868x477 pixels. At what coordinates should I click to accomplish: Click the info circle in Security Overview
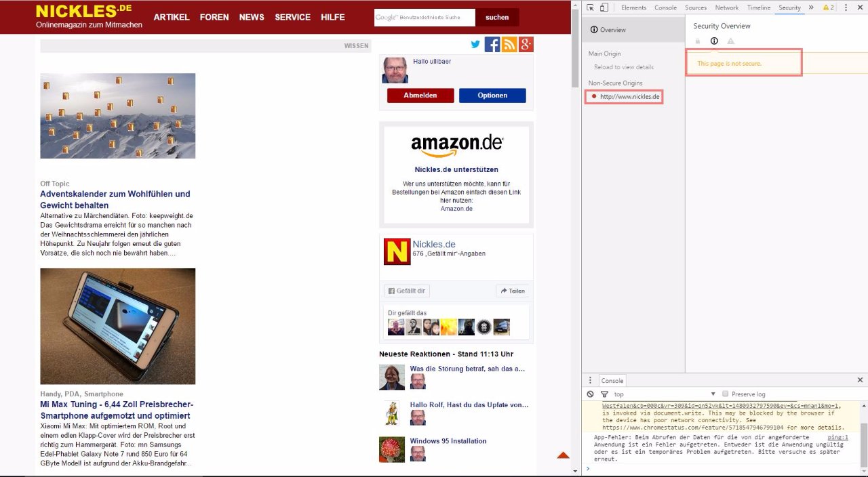714,41
